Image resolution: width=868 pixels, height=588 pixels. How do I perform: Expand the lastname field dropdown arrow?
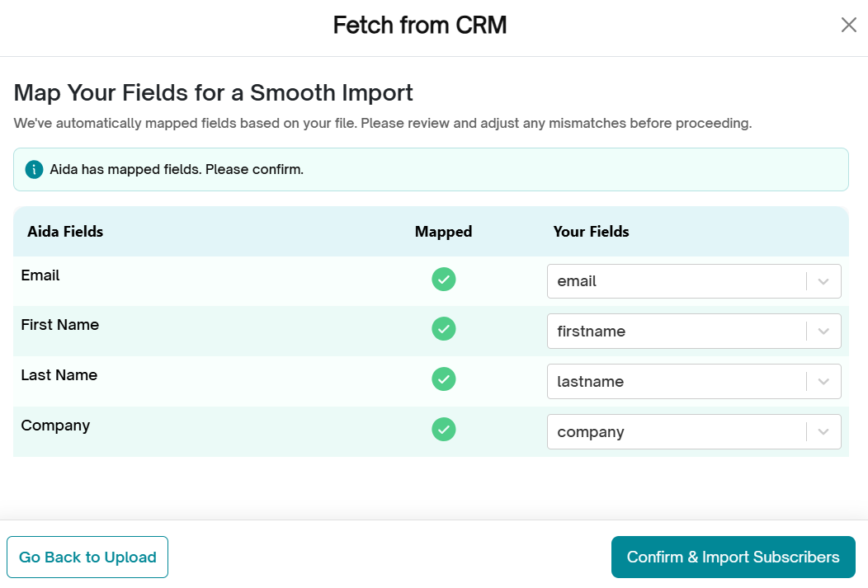pyautogui.click(x=823, y=382)
